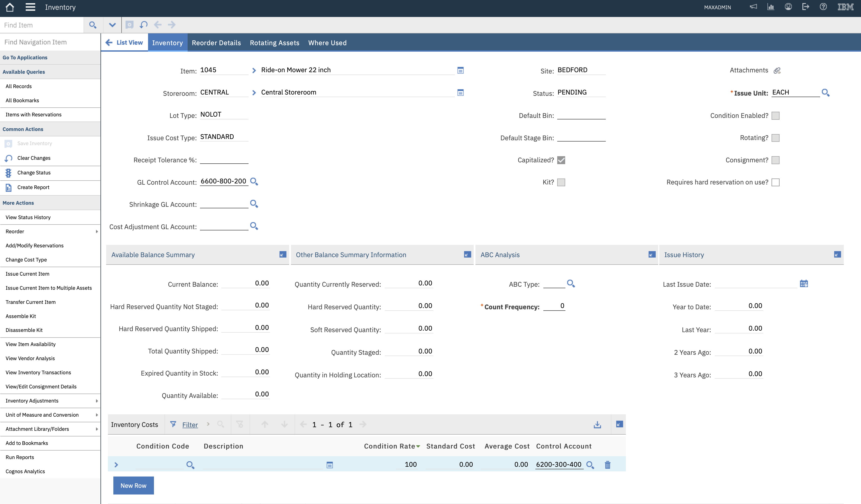Click the Home icon in top bar
The height and width of the screenshot is (504, 861).
pyautogui.click(x=10, y=7)
